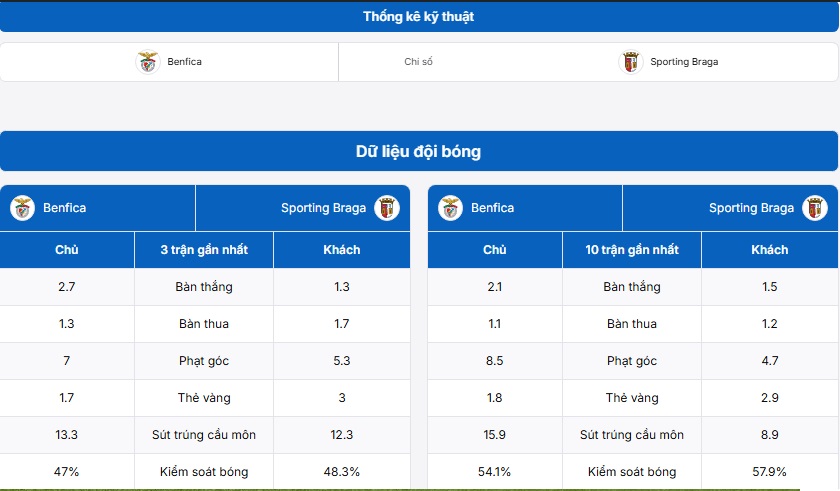Screen dimensions: 840x491
Task: Click the away possession value 57.9%
Action: pos(770,472)
